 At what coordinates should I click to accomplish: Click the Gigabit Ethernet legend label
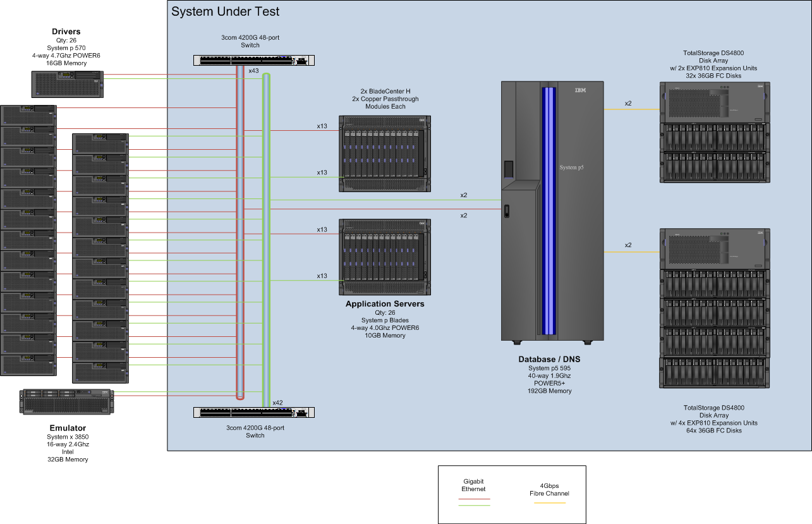coord(474,485)
